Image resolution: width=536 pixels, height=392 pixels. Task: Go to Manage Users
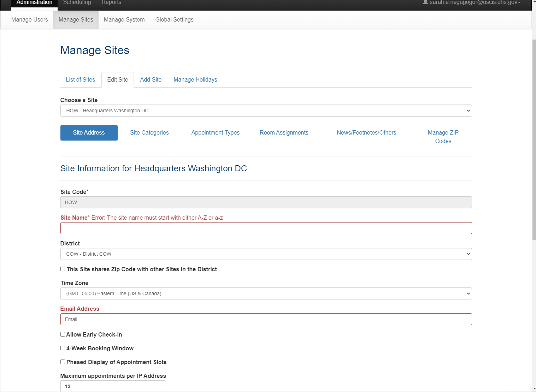tap(30, 20)
